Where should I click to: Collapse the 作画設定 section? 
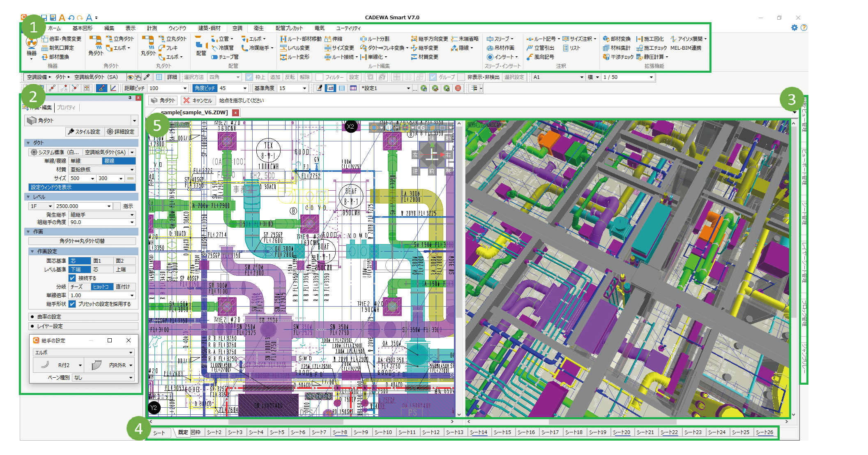pyautogui.click(x=32, y=251)
